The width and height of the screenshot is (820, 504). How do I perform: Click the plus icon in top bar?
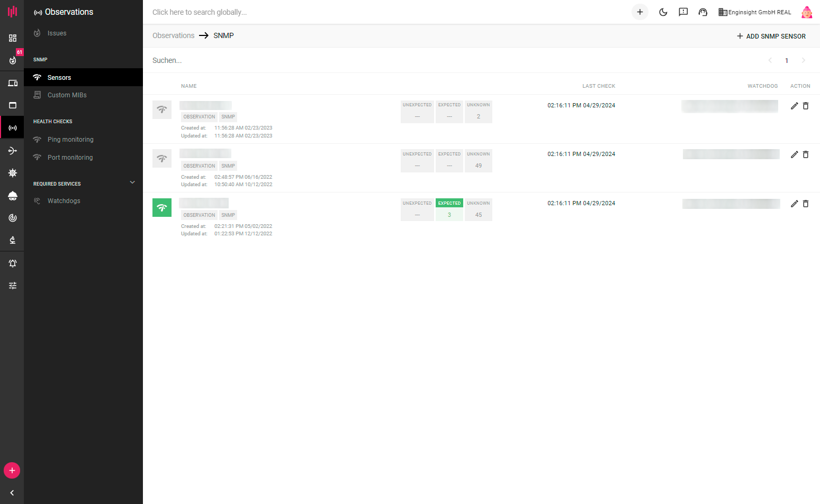(639, 12)
